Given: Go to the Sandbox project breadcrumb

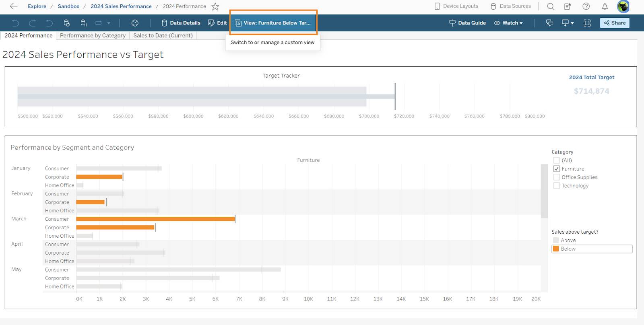Looking at the screenshot, I should pyautogui.click(x=68, y=6).
